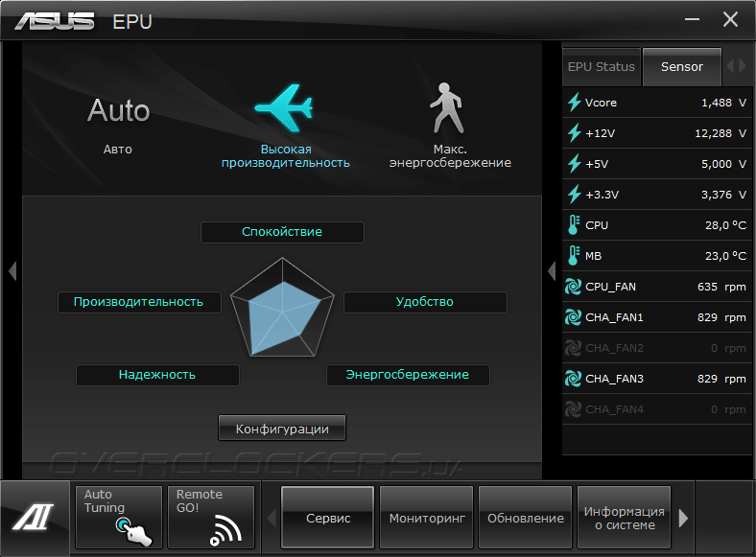Click the MB temperature 23,0 °C
Screen dimensions: 756x557
[725, 256]
